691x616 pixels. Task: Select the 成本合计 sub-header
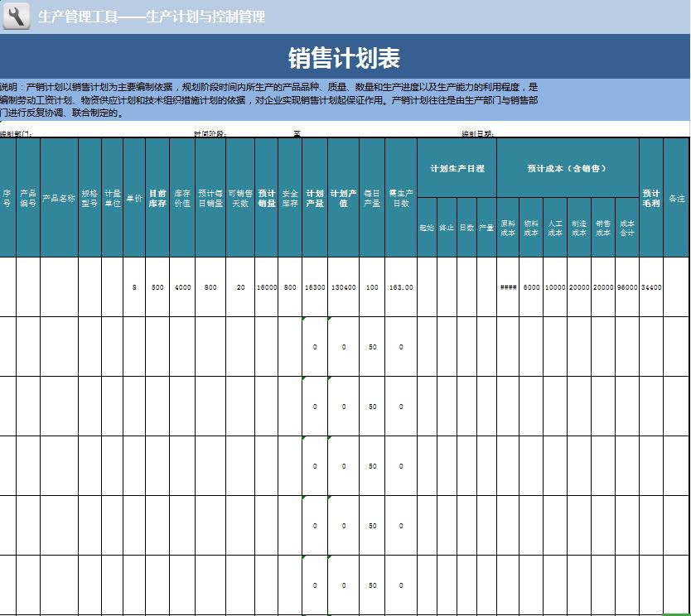point(627,228)
